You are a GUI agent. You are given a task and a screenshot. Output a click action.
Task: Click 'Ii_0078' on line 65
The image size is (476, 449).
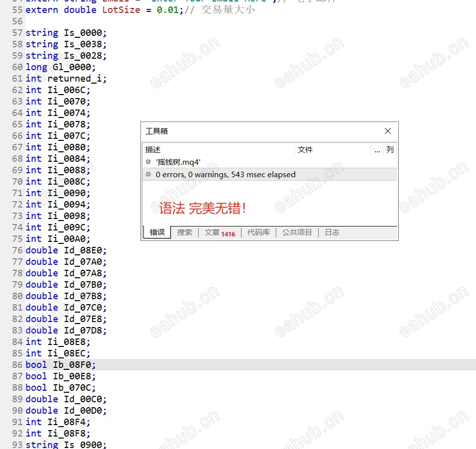pyautogui.click(x=67, y=124)
